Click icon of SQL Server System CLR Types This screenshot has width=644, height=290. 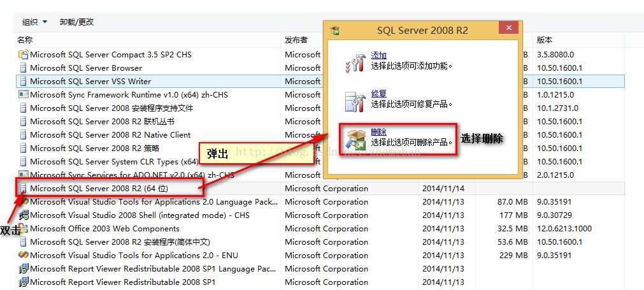(x=24, y=161)
